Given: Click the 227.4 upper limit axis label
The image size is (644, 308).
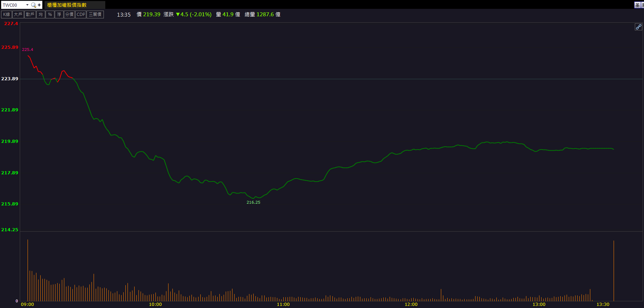Looking at the screenshot, I should point(11,24).
